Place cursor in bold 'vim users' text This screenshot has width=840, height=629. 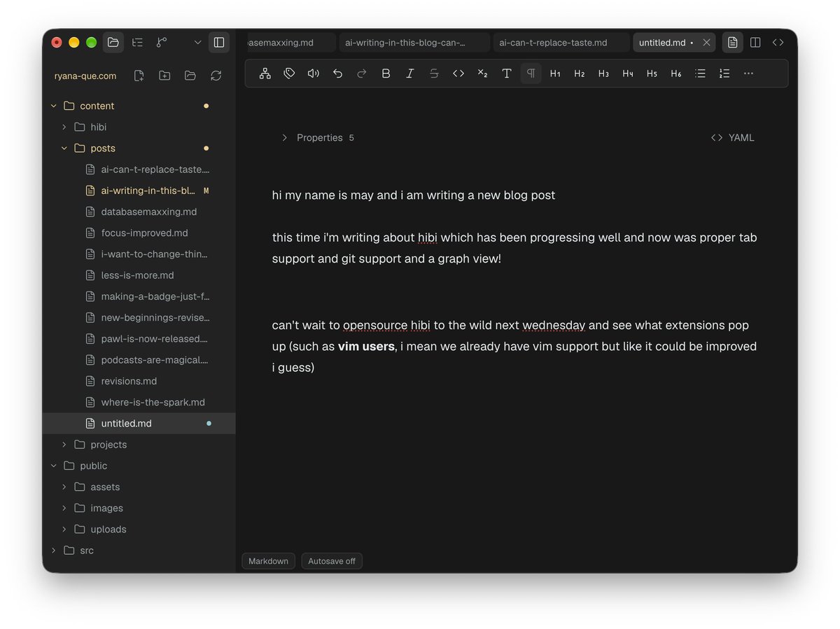coord(366,346)
